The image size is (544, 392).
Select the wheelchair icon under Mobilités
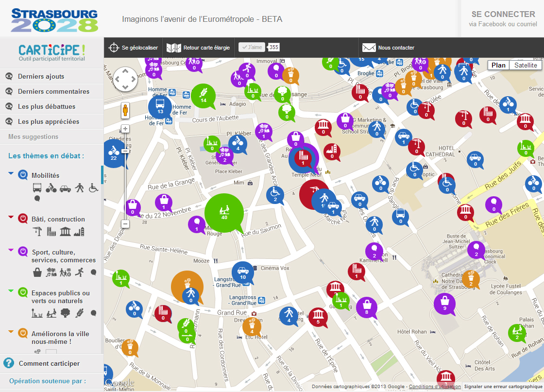(94, 188)
